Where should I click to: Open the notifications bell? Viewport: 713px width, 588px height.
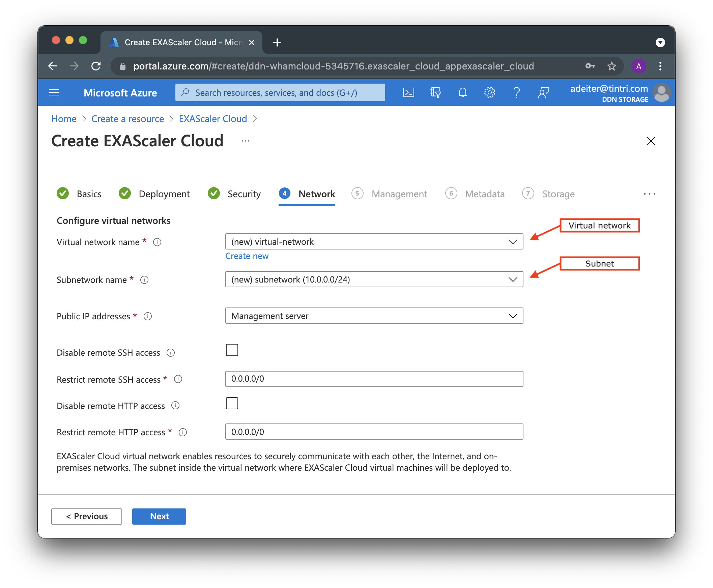(462, 92)
